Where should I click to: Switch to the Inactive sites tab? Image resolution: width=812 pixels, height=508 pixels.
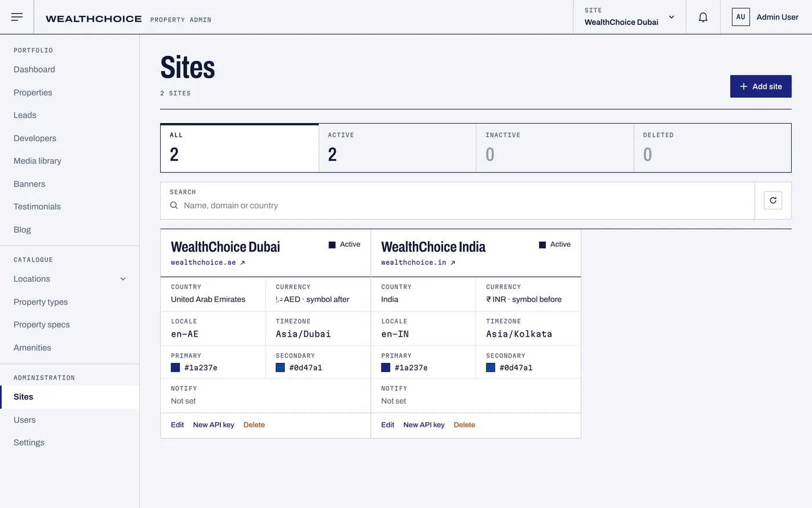pos(555,148)
